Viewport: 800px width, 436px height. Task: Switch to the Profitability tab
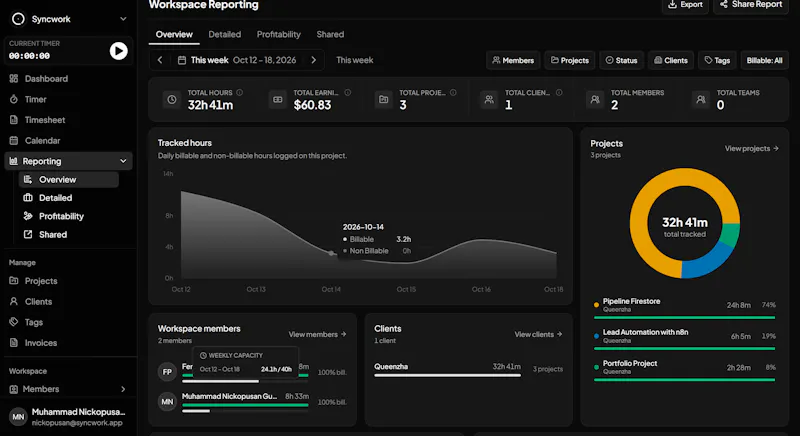tap(279, 34)
